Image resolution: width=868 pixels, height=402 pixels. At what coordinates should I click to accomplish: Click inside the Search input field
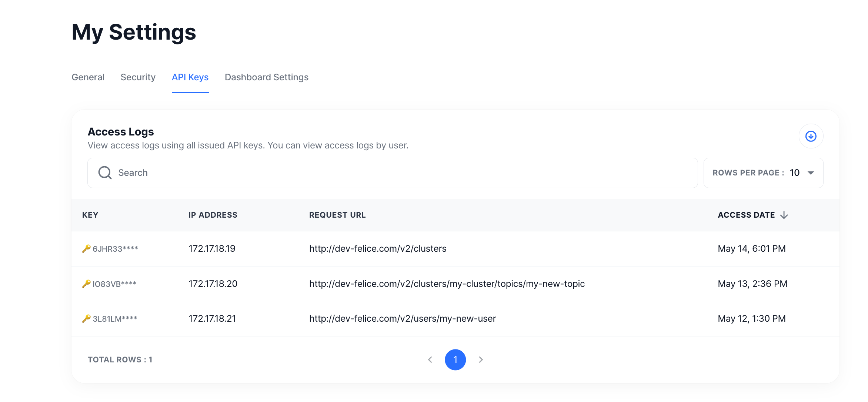click(x=393, y=173)
